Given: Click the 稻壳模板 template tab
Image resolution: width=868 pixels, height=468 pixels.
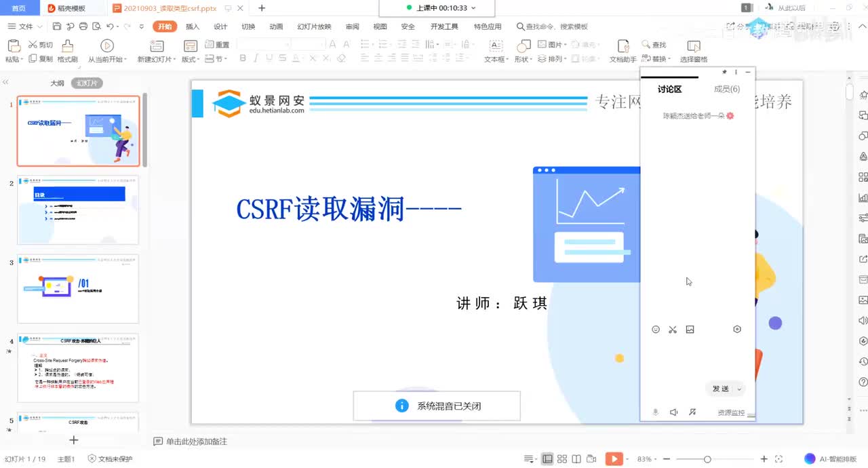Looking at the screenshot, I should coord(66,8).
